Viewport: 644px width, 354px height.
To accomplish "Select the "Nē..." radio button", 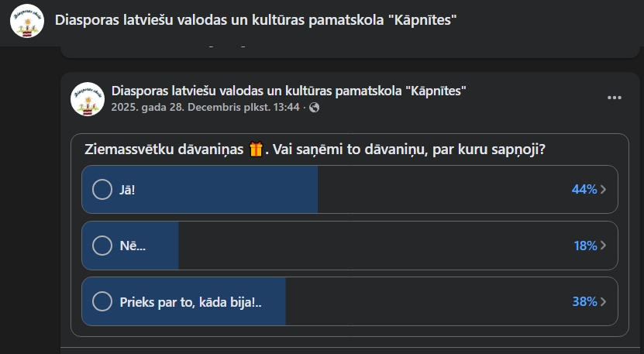I will (x=102, y=246).
